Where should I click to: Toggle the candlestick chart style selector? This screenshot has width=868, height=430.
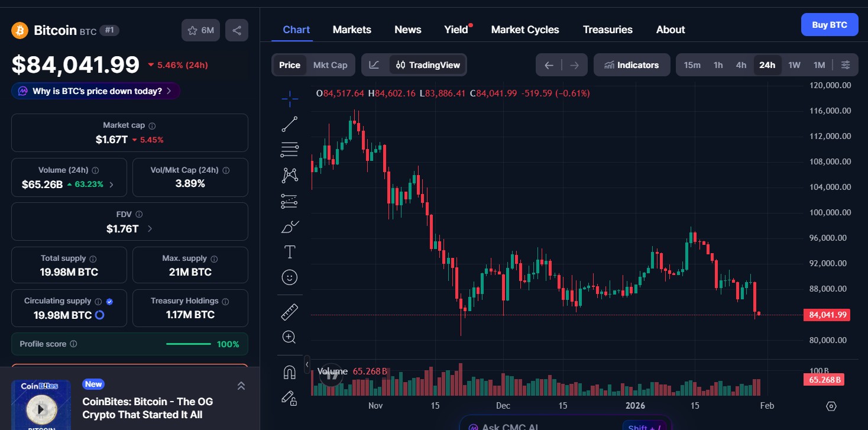(x=374, y=64)
